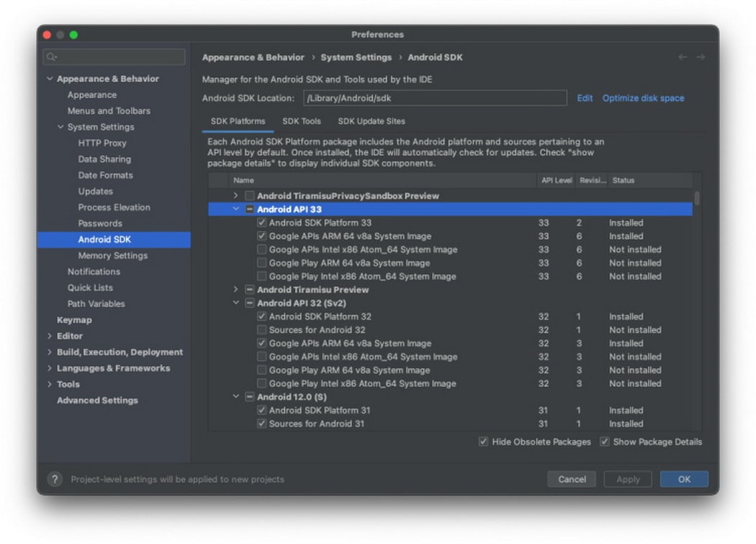Expand Build, Execution, Deployment section
Screen dimensions: 756x544
50,352
